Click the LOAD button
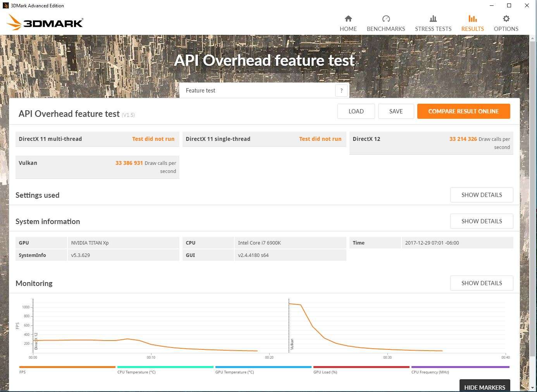Screen dimensions: 537x392 (x=356, y=111)
